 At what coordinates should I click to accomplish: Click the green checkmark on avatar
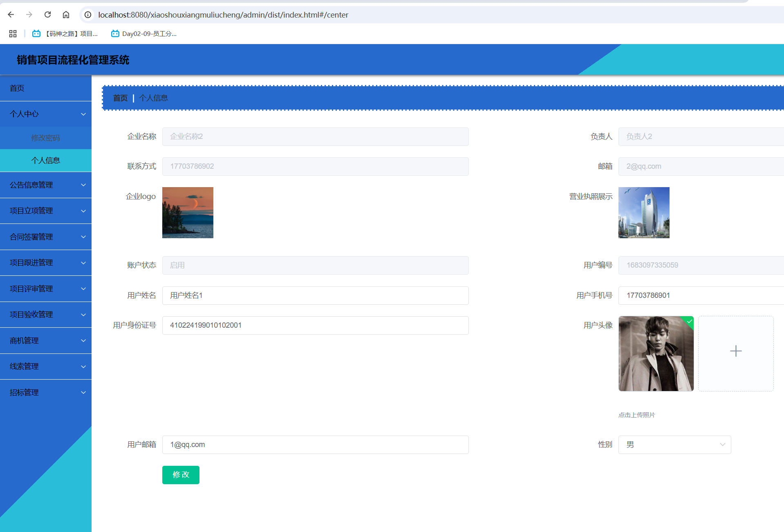coord(689,322)
